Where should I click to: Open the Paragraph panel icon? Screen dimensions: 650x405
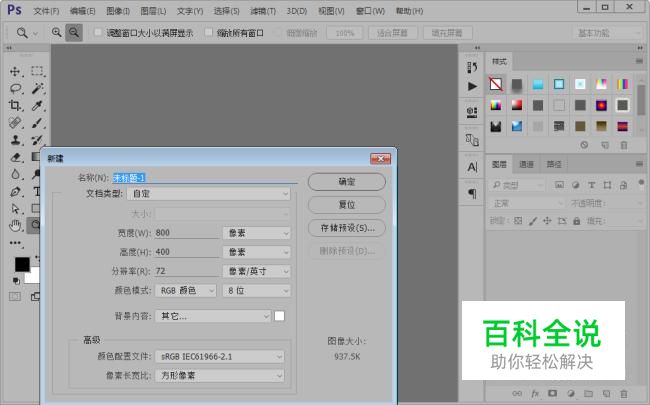(x=472, y=193)
